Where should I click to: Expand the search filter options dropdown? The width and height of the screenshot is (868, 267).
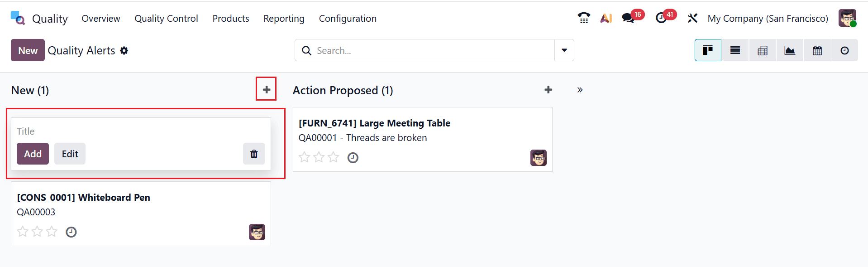(563, 50)
